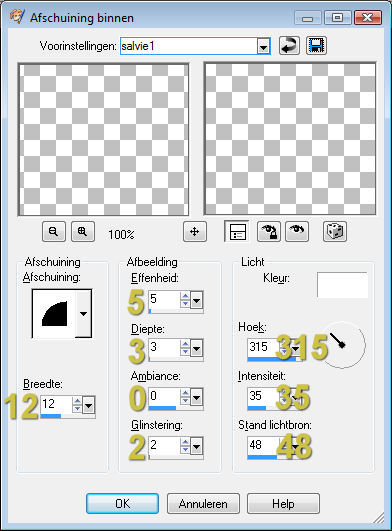Open the Effenheid value dropdown arrow
Screen dimensions: 392x531
click(196, 300)
